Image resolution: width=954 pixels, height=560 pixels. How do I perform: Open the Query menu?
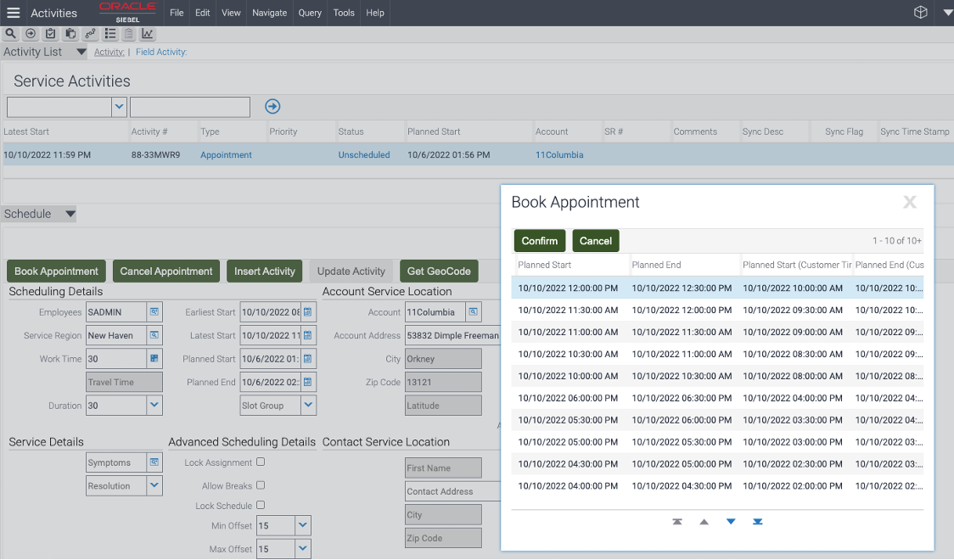tap(310, 13)
